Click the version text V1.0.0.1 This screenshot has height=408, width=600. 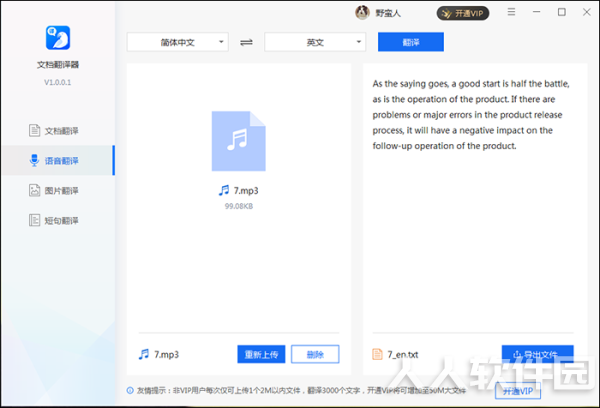point(57,82)
